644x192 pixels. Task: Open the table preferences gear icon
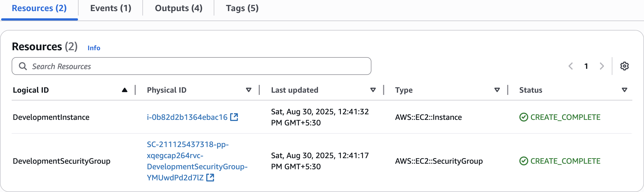click(x=625, y=66)
